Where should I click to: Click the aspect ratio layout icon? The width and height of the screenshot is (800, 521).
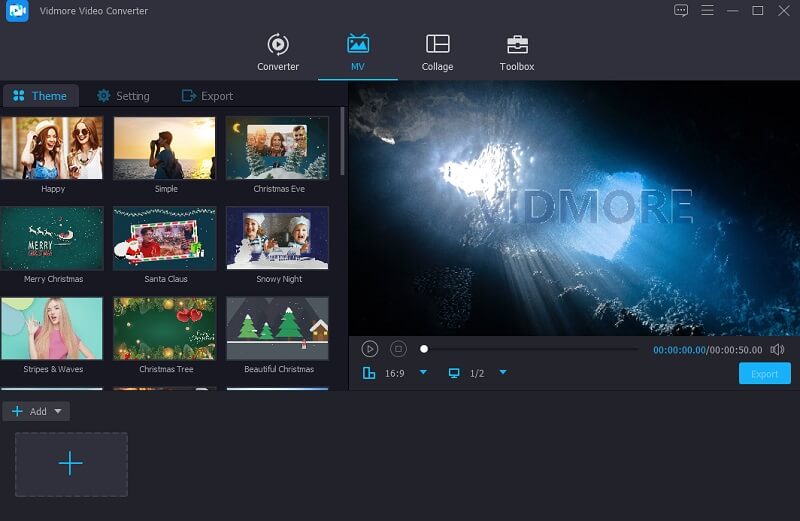pyautogui.click(x=369, y=373)
